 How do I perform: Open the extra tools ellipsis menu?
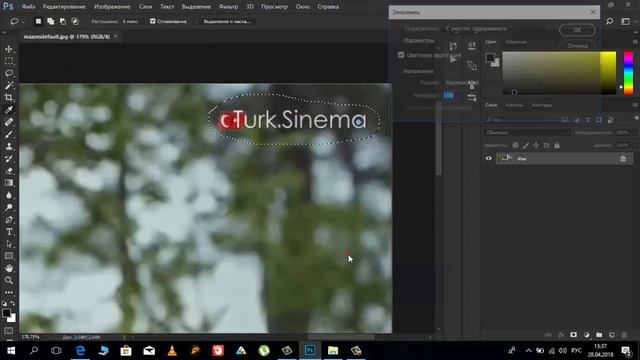[x=9, y=293]
